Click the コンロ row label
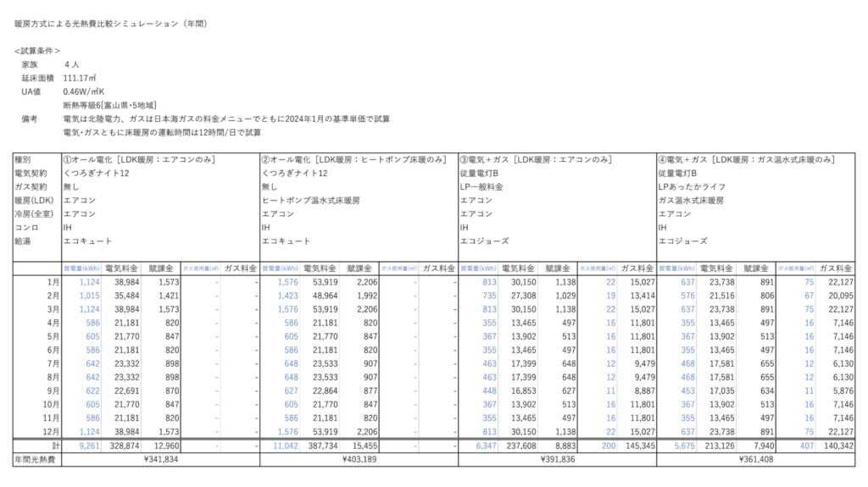The image size is (868, 487). coord(26,228)
